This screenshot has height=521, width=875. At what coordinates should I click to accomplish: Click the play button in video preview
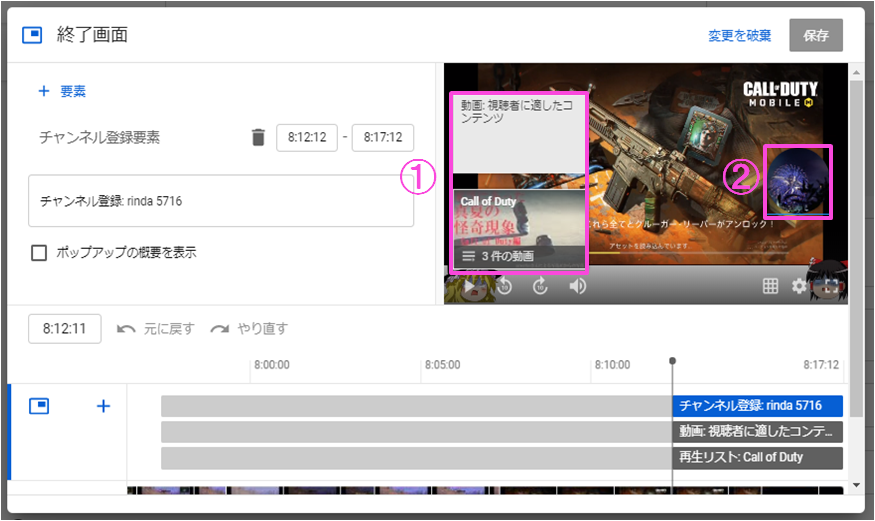pyautogui.click(x=470, y=286)
